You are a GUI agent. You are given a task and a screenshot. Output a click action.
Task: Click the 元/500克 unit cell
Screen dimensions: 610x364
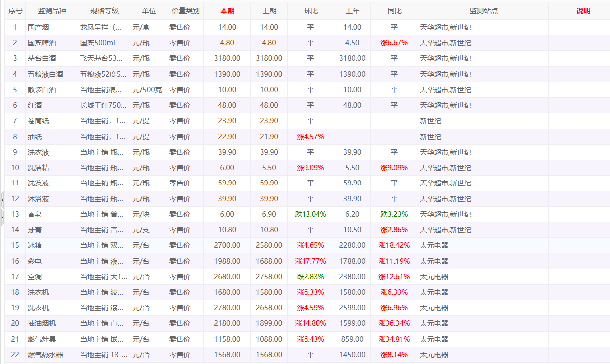149,90
